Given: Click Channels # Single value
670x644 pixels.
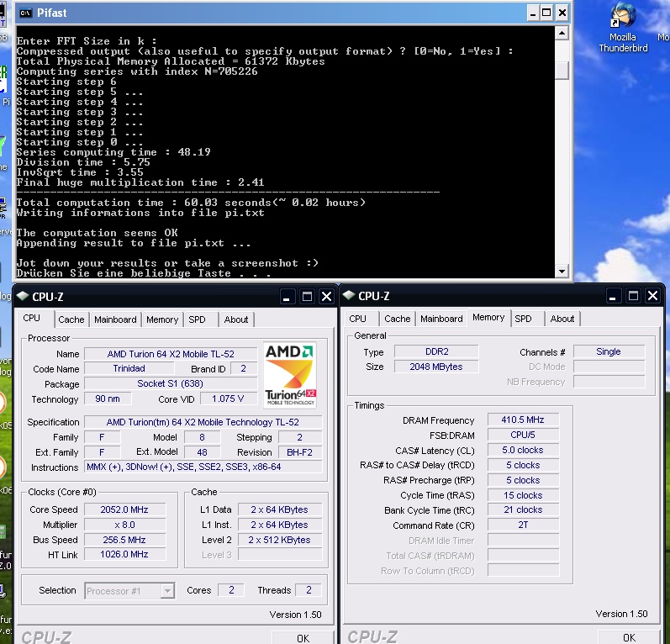Looking at the screenshot, I should [609, 351].
